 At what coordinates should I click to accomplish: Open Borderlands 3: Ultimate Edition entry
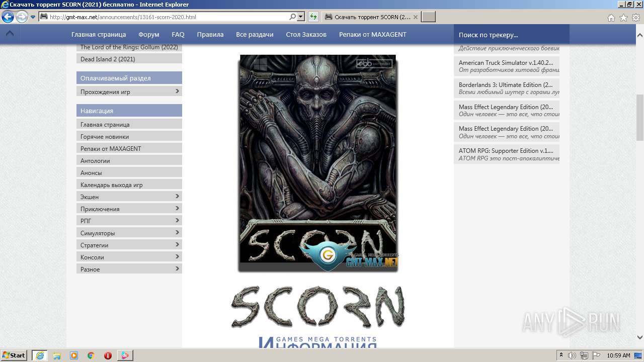click(x=507, y=88)
